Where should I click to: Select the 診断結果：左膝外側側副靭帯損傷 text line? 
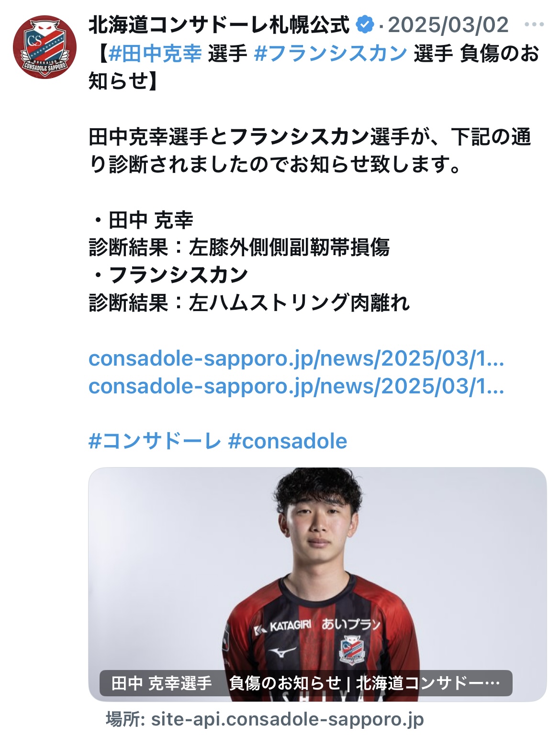(239, 247)
